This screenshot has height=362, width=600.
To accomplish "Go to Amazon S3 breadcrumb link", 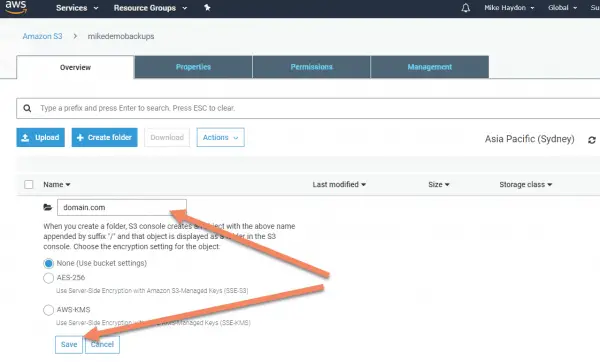I will point(42,36).
